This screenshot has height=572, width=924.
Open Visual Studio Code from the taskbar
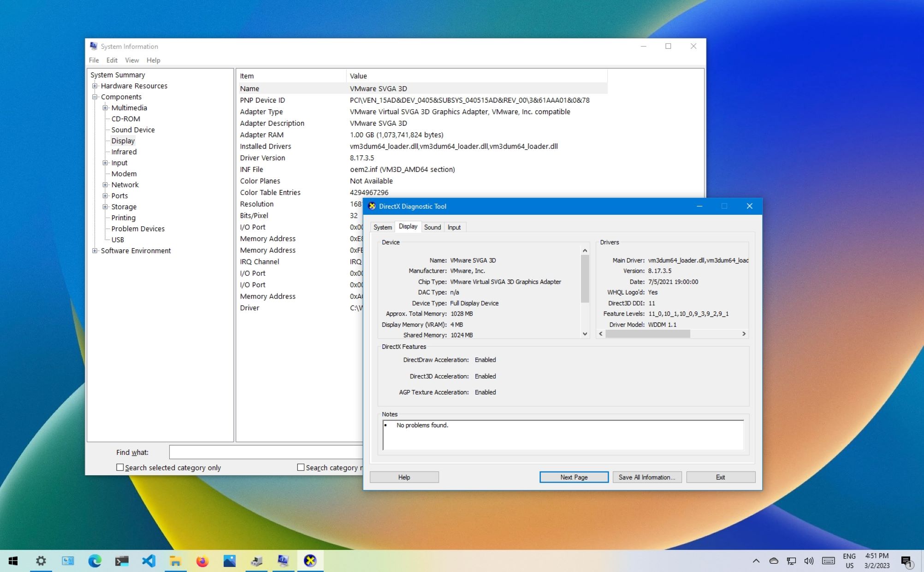click(x=148, y=561)
